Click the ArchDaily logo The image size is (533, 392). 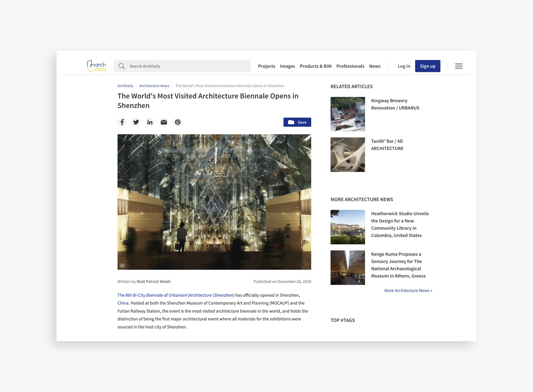point(97,66)
